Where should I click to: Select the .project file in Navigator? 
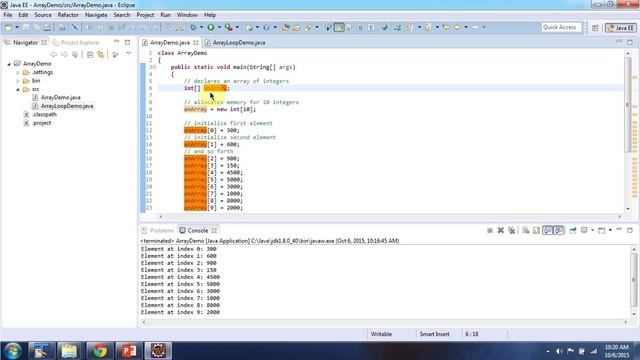pyautogui.click(x=42, y=123)
